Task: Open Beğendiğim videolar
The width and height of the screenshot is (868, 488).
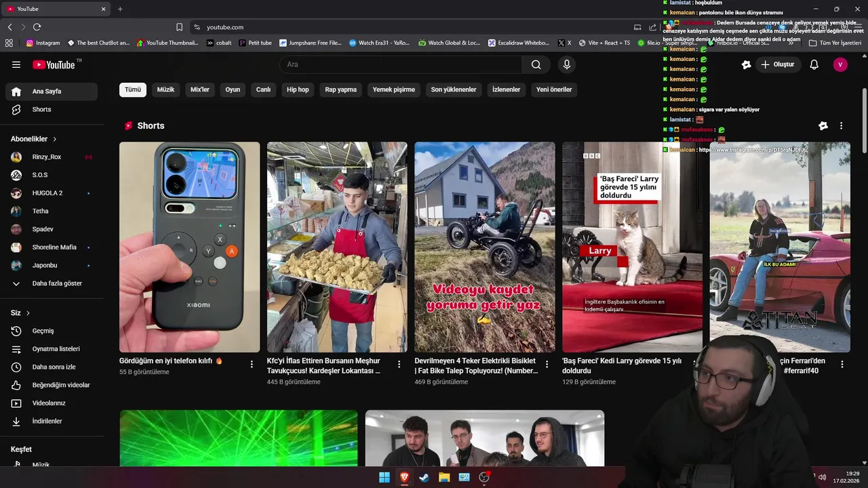Action: [52, 385]
